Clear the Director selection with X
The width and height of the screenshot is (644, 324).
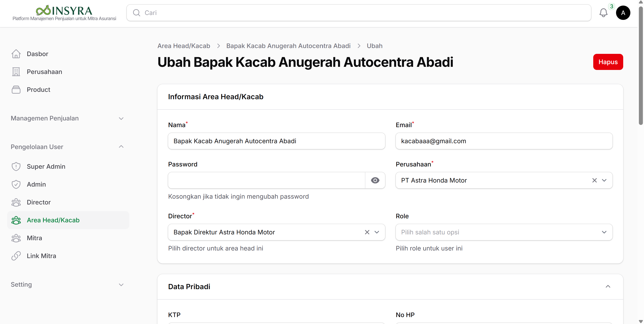click(367, 232)
